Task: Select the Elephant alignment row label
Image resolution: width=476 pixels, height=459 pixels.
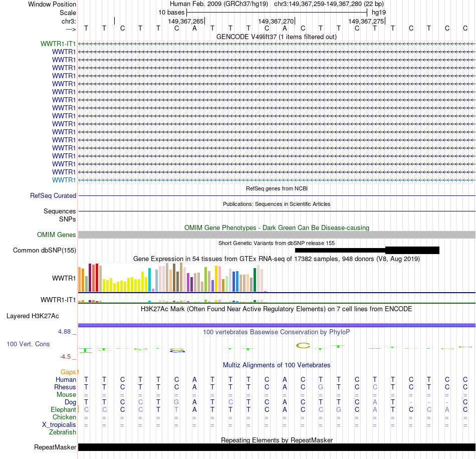Action: click(x=63, y=409)
